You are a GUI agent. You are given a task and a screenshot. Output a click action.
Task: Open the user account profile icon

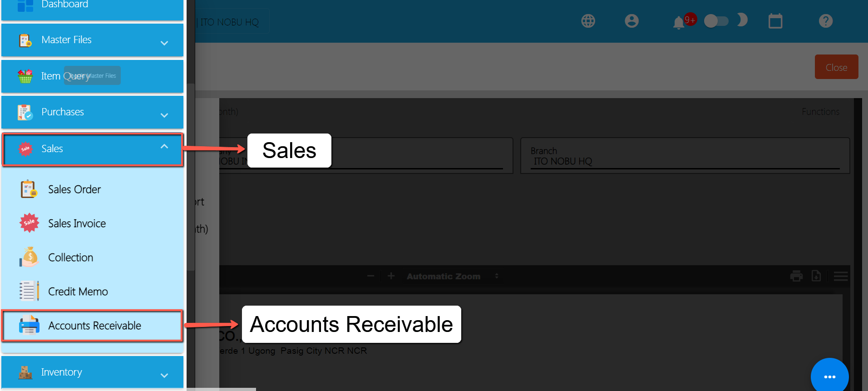coord(631,21)
